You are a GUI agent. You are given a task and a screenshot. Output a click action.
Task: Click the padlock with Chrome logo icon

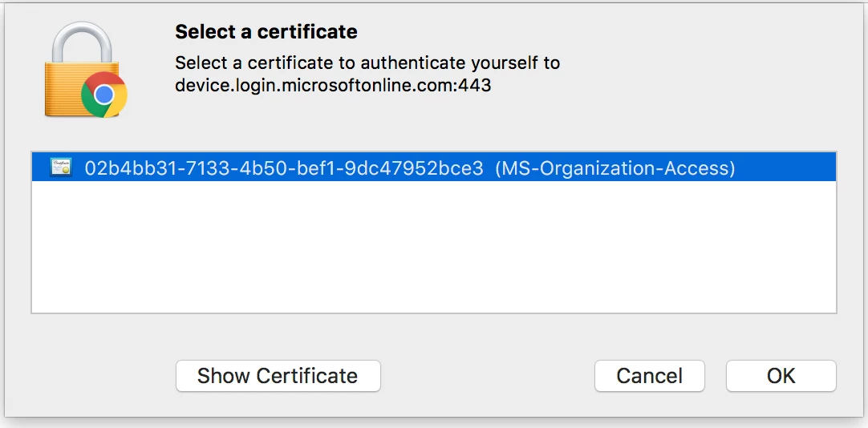click(85, 70)
